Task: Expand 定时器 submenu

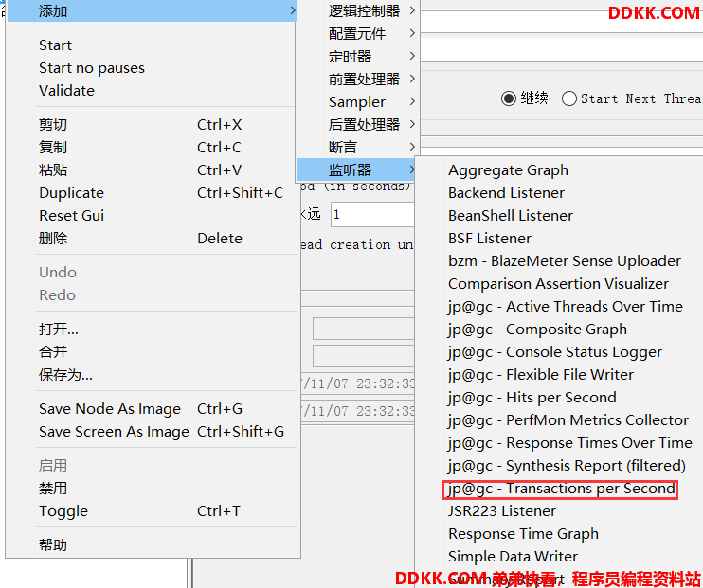Action: (x=358, y=57)
